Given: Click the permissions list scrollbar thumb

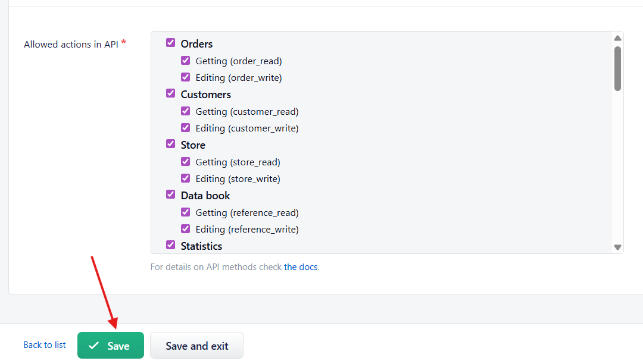Looking at the screenshot, I should [x=617, y=68].
